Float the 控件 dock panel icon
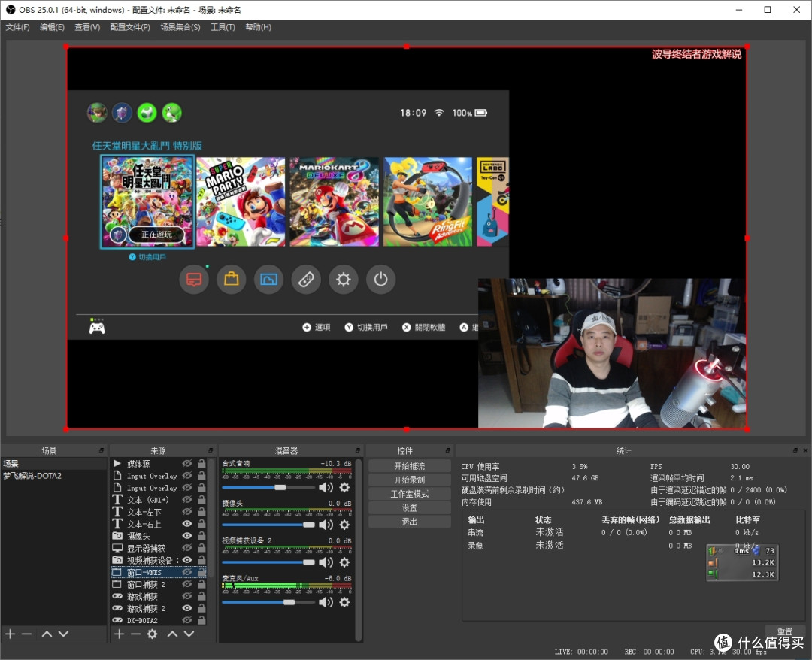 [448, 450]
